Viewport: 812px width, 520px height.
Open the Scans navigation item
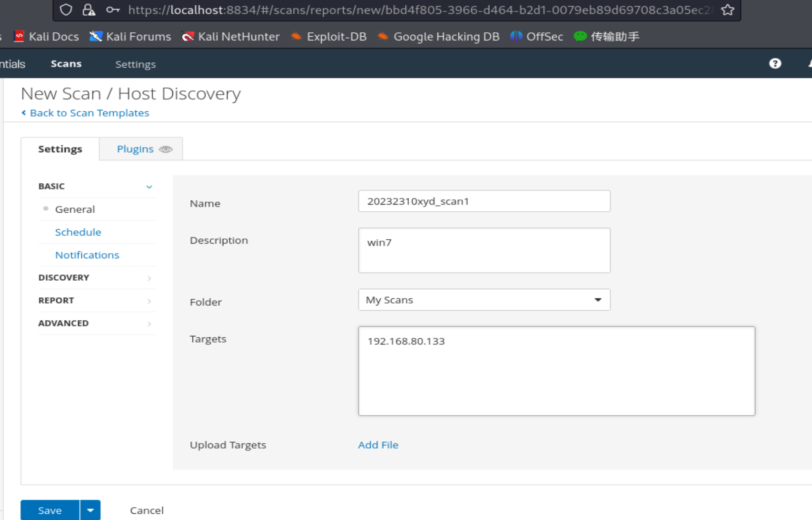[66, 64]
